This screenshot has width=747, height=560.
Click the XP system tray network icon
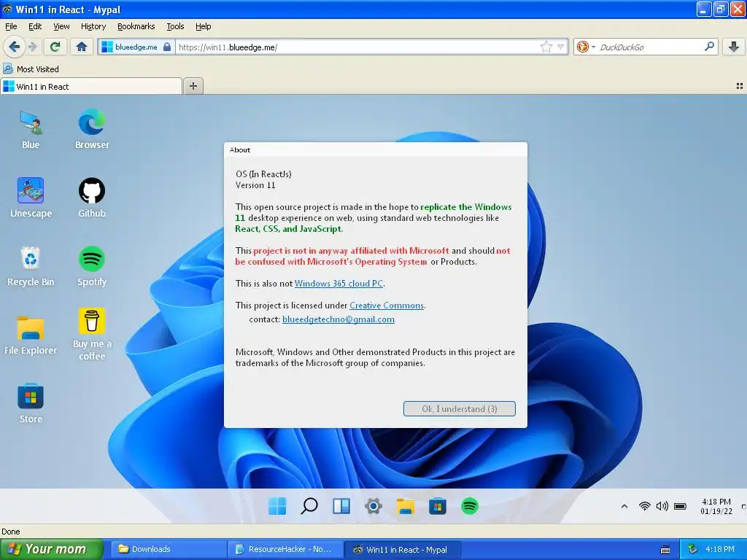692,549
